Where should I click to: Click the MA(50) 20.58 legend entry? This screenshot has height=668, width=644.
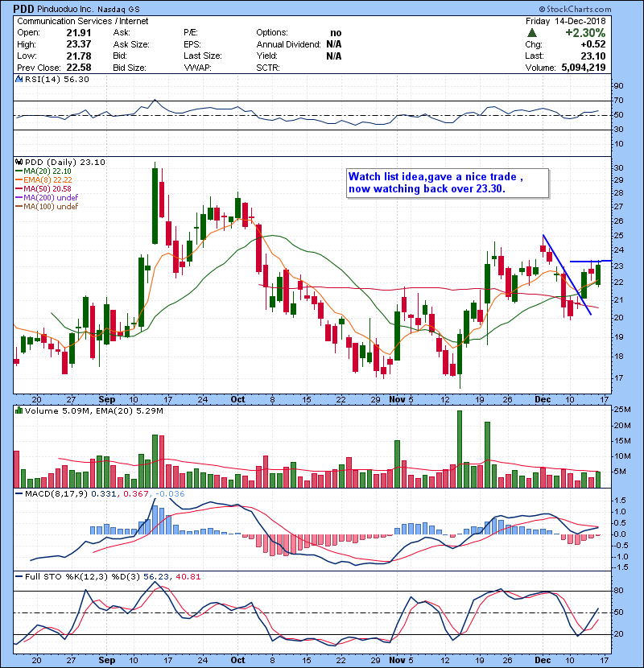tap(47, 189)
